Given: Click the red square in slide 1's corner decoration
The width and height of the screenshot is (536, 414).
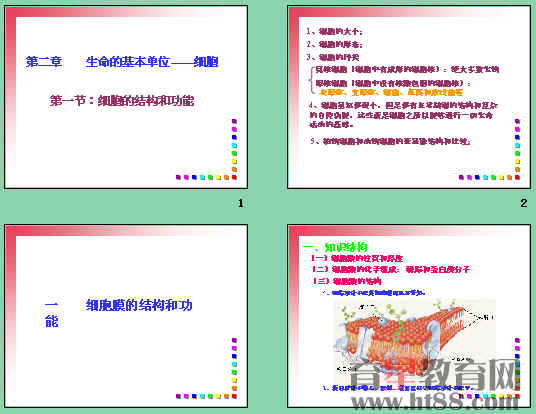Looking at the screenshot, I should coord(234,177).
